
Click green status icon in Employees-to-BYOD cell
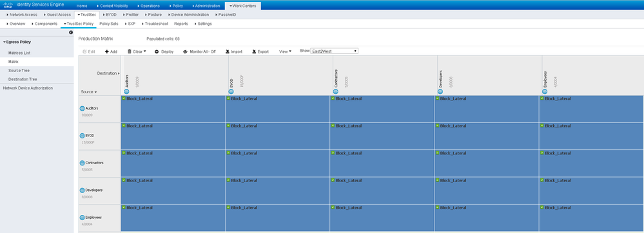(x=228, y=207)
